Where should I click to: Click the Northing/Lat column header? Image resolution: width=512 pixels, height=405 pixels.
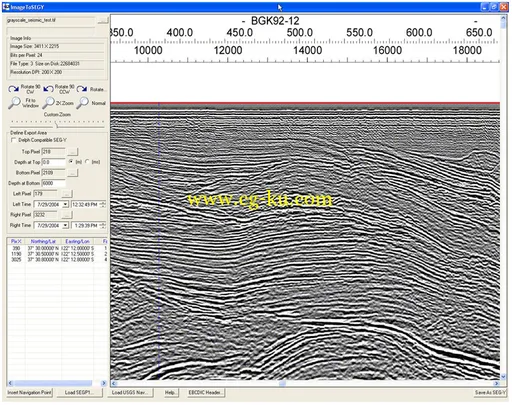coord(43,241)
